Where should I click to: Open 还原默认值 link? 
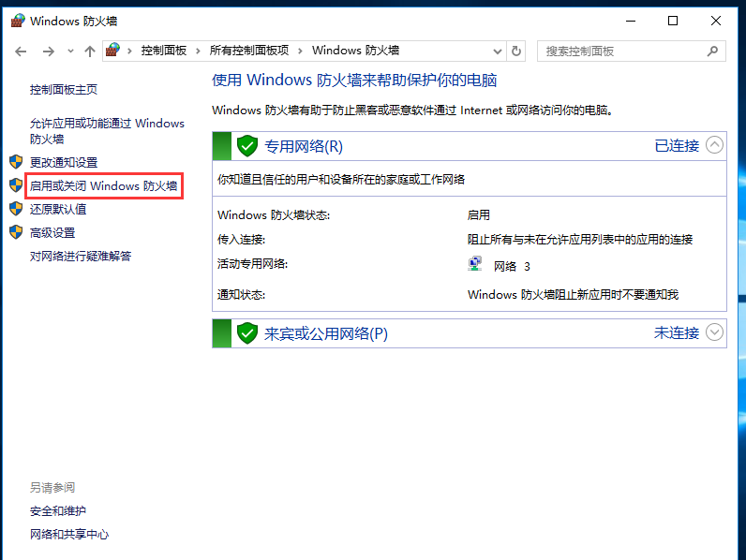coord(58,209)
